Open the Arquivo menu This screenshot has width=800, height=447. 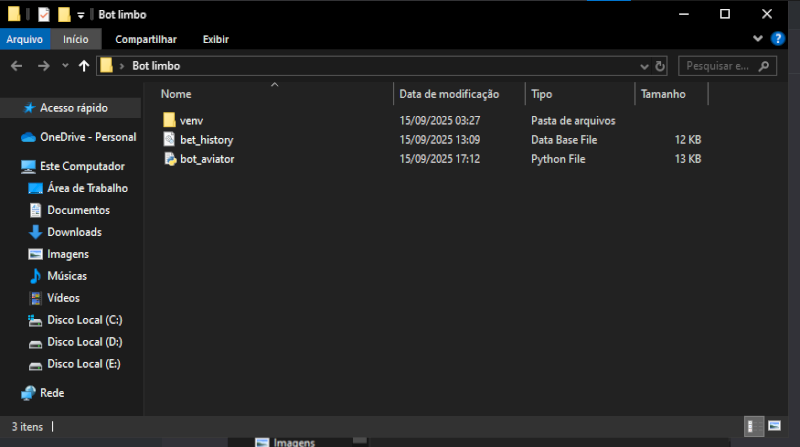tap(25, 39)
